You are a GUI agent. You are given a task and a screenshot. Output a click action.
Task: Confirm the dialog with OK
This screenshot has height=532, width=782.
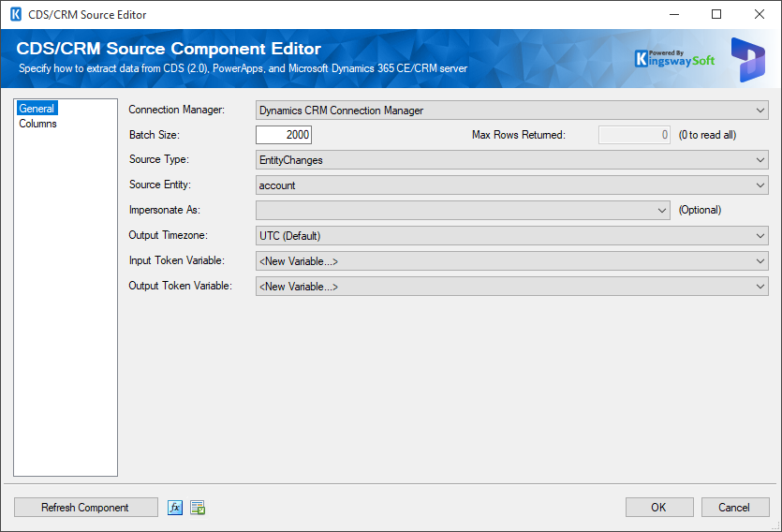point(659,508)
